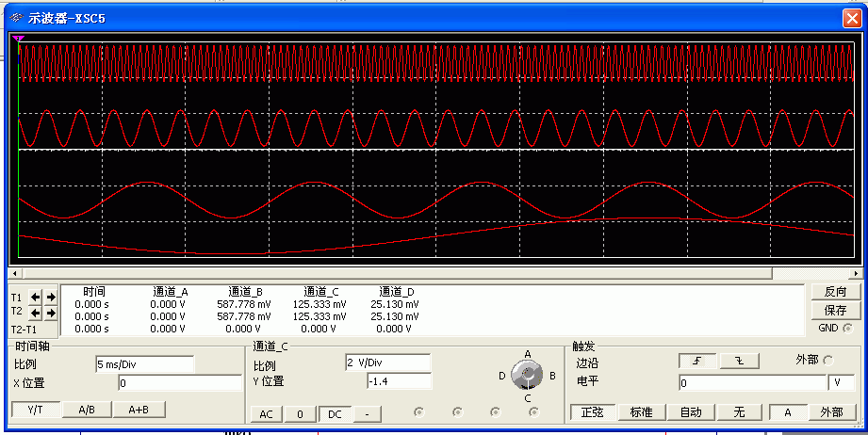Shift cursor T2 right with arrow
This screenshot has height=435, width=868.
click(51, 313)
